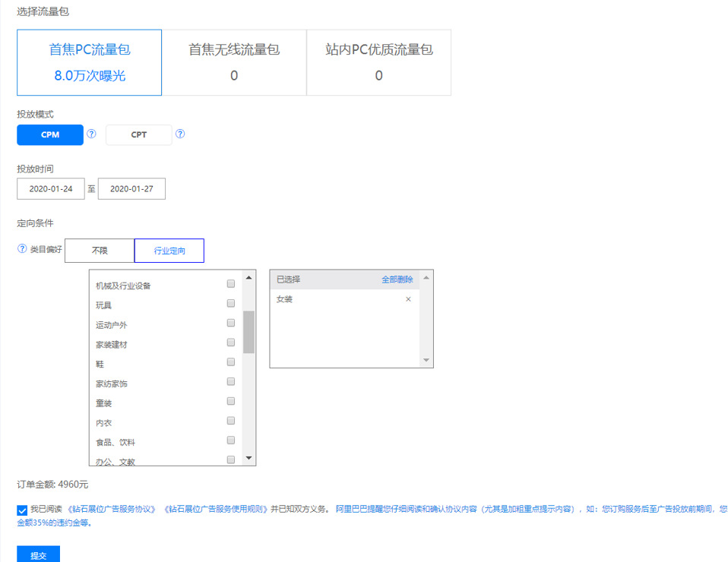The width and height of the screenshot is (728, 562).
Task: Check the 家纺家饰 checkbox
Action: point(231,381)
